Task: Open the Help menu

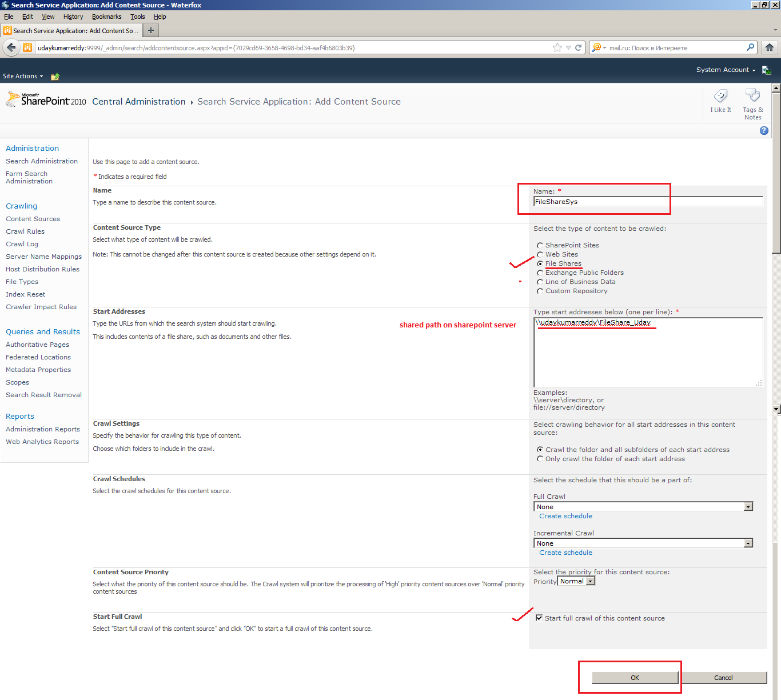Action: [x=160, y=17]
